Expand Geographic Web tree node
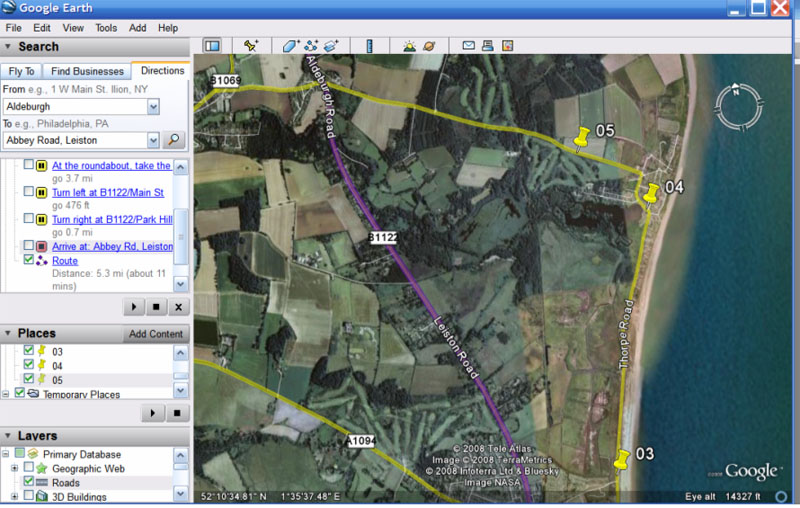 14,468
